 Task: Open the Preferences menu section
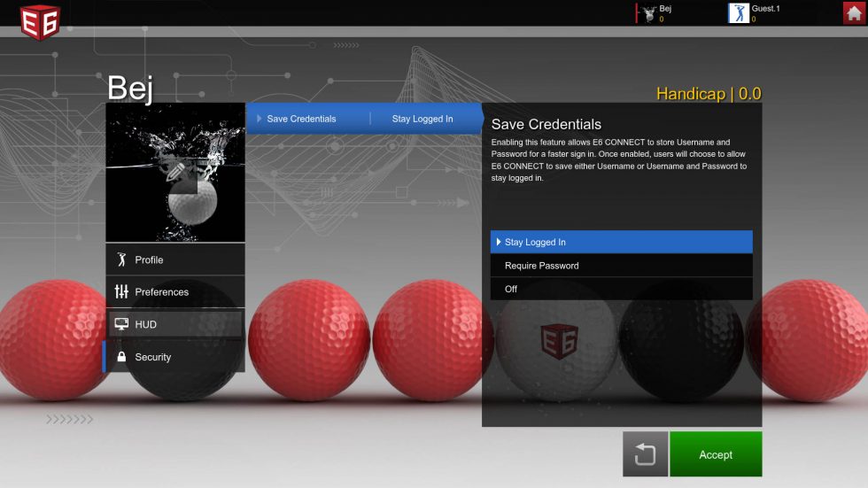[x=175, y=291]
